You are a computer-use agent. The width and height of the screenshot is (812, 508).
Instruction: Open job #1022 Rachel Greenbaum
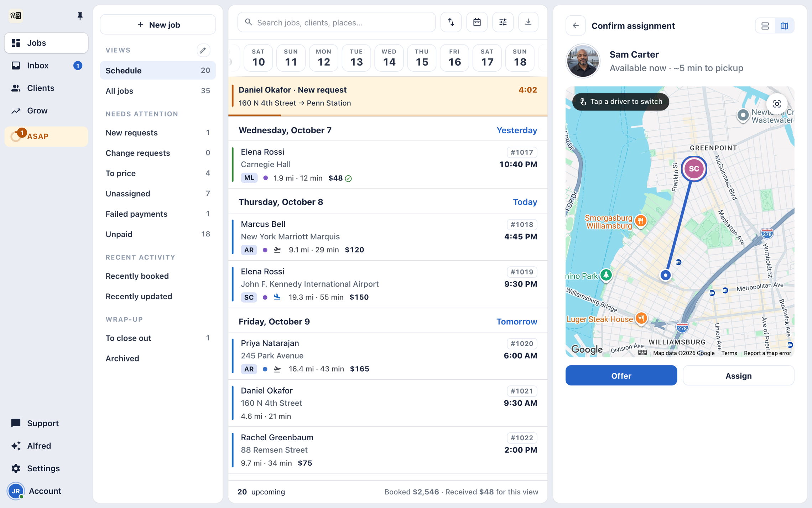pos(388,450)
